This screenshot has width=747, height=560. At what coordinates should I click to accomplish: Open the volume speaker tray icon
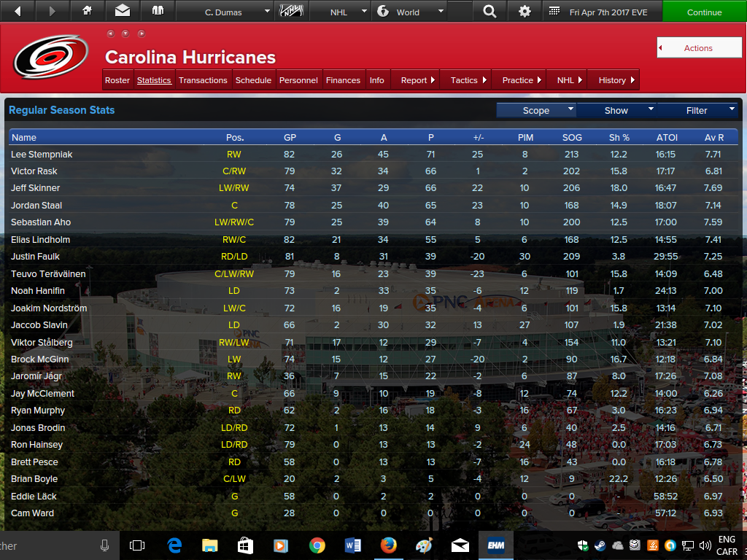[705, 545]
